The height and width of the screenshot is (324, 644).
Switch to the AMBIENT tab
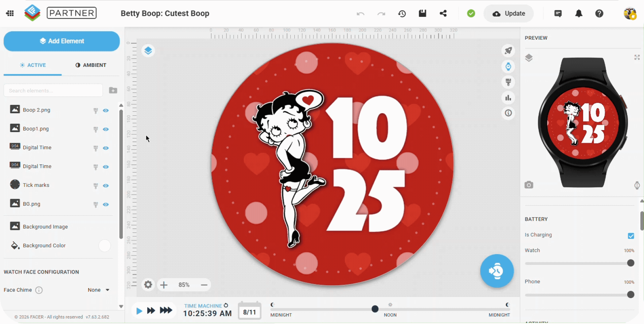point(91,65)
